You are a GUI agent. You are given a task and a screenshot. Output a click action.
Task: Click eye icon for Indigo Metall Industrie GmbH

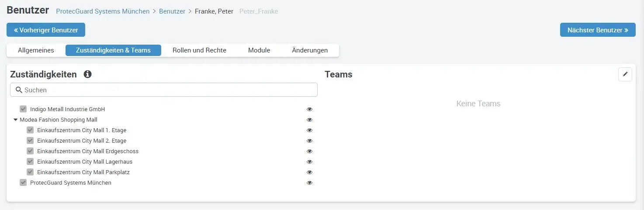pos(310,109)
